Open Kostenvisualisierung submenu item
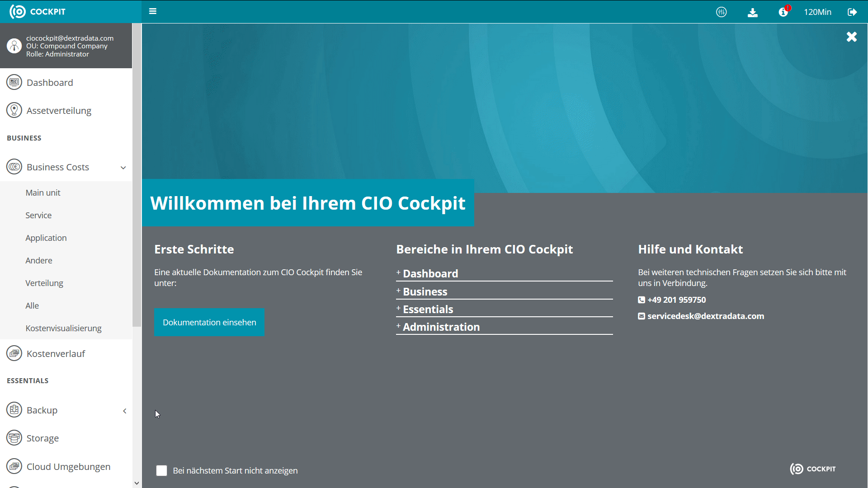The image size is (868, 488). click(63, 328)
